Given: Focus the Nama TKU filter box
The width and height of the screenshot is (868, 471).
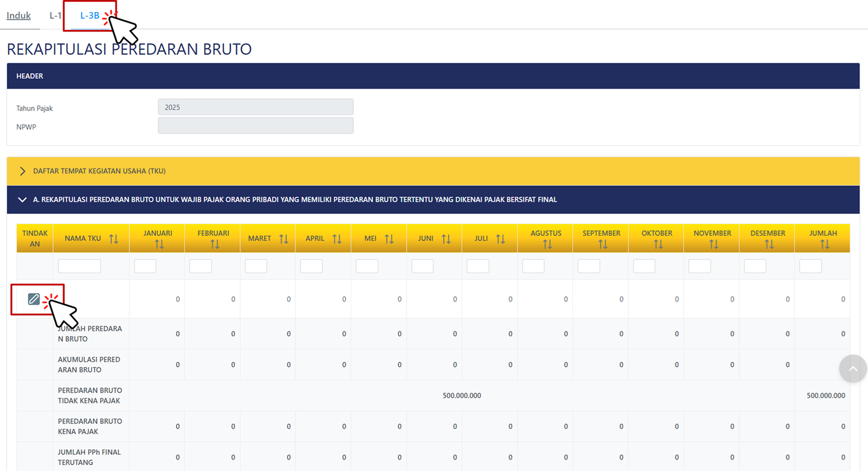Looking at the screenshot, I should (79, 266).
